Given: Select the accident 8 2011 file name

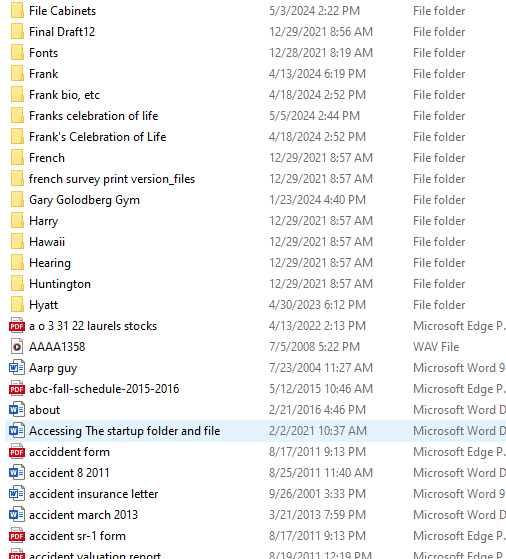Looking at the screenshot, I should (x=69, y=473).
